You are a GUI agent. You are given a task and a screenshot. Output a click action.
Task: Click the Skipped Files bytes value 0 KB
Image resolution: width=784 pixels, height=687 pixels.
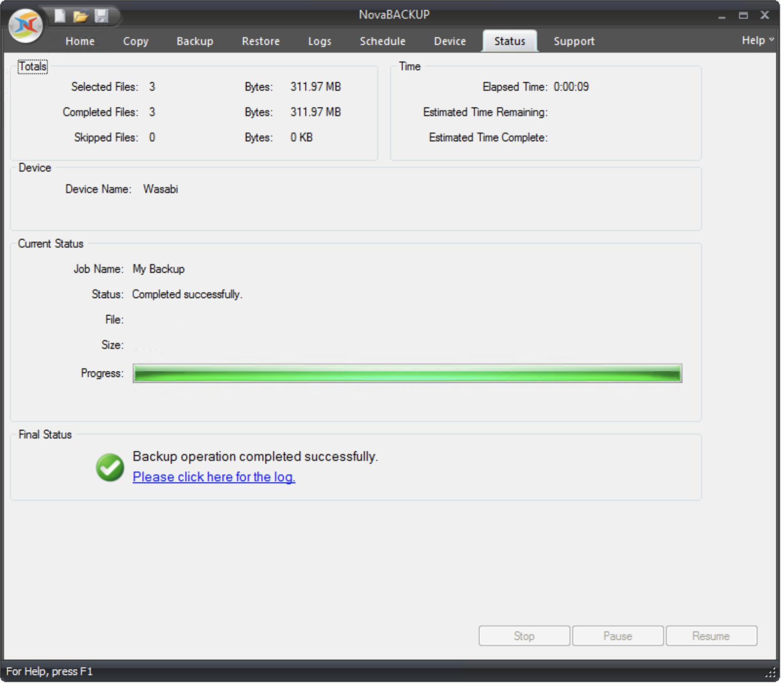pos(303,138)
